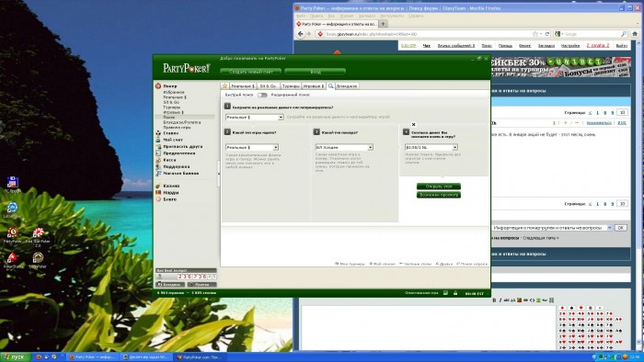Select Правила игры in the sidebar list
This screenshot has height=362, width=644.
pos(177,127)
